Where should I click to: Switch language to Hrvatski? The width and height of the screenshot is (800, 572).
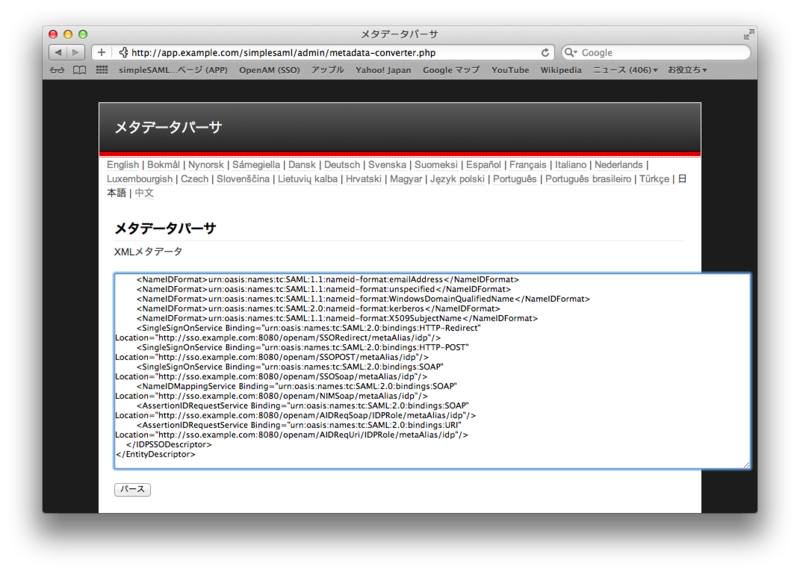363,179
